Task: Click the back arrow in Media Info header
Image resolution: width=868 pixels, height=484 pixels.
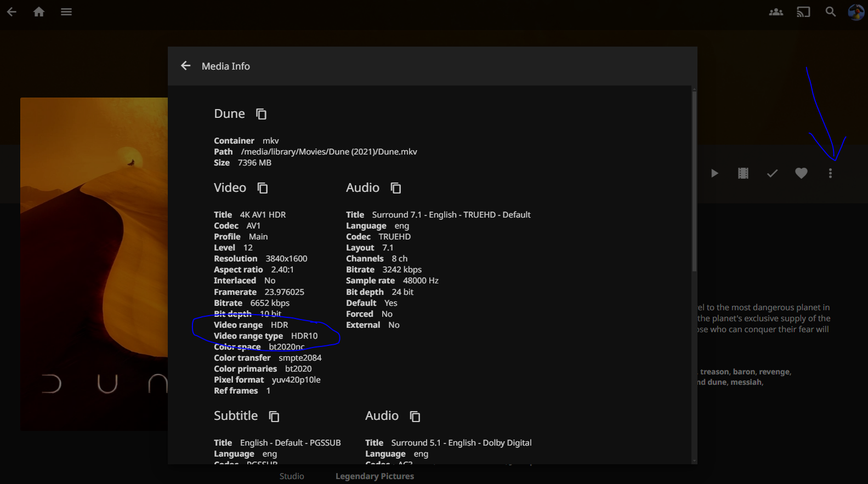Action: (x=186, y=66)
